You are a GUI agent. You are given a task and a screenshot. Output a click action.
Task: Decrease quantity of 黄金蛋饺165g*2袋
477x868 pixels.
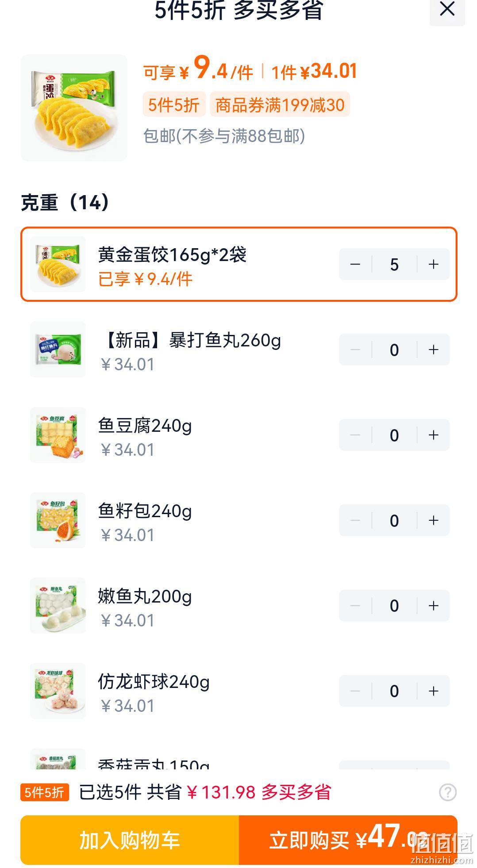[x=355, y=264]
